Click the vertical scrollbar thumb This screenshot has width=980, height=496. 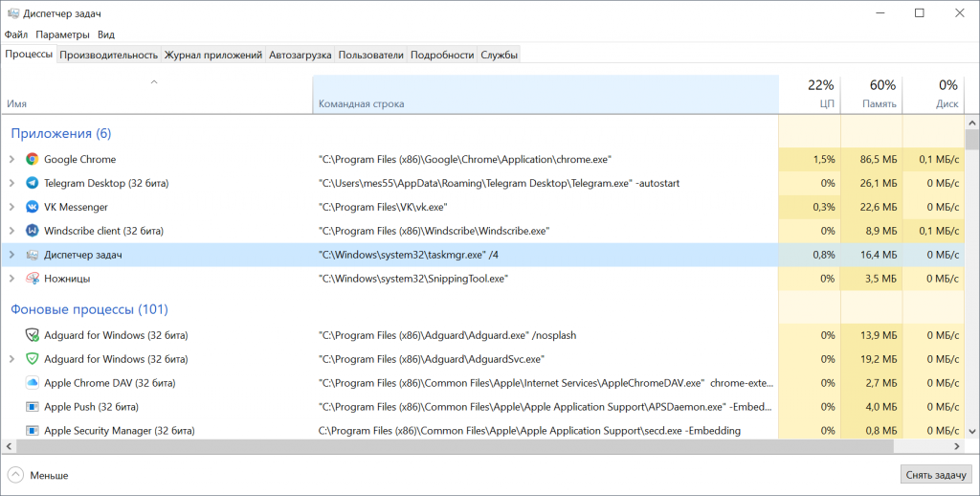click(x=972, y=140)
